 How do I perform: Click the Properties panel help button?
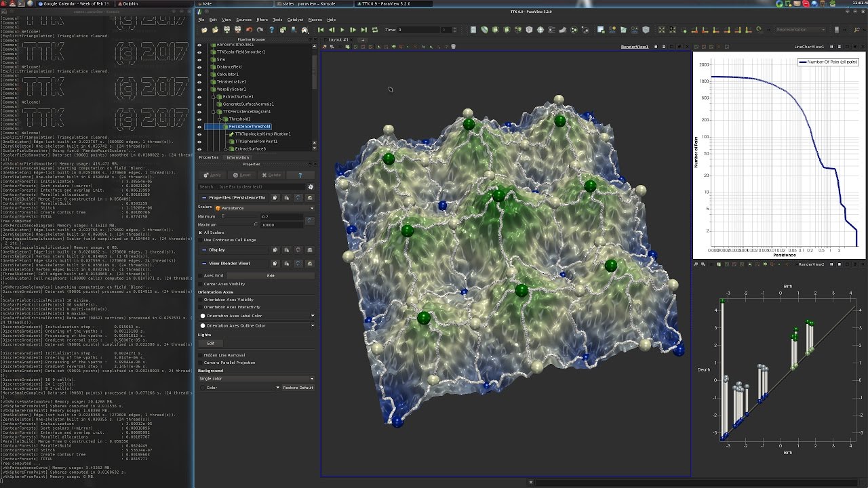coord(300,175)
